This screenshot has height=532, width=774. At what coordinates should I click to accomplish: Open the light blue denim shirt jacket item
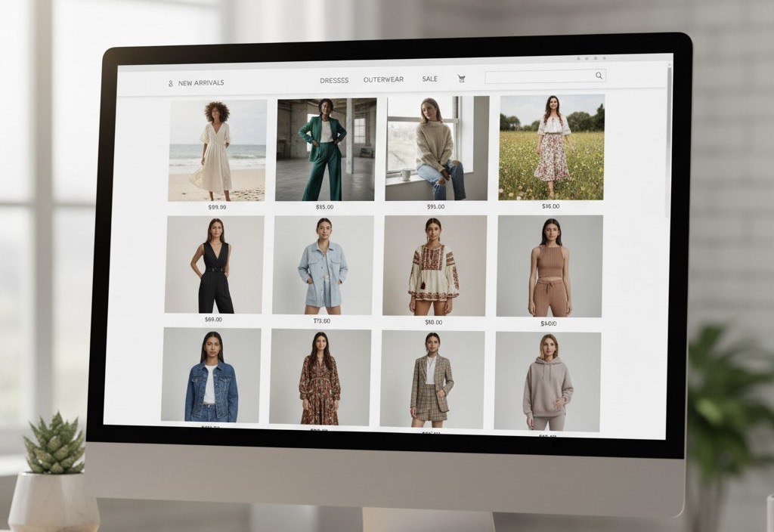pos(323,265)
